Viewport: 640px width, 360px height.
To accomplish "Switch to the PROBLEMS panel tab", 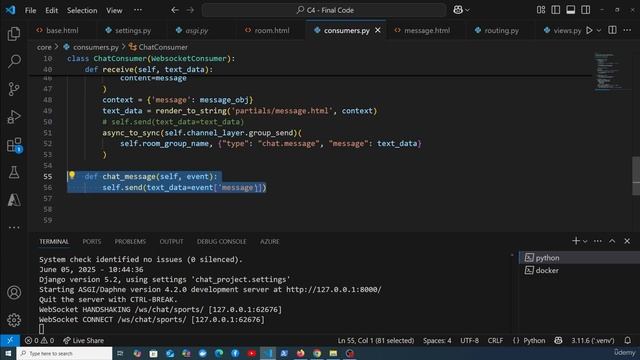I will (x=130, y=242).
